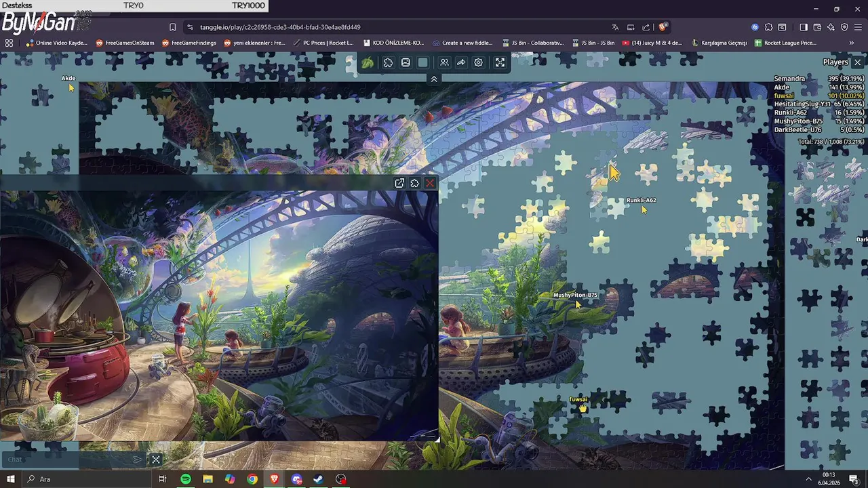Open the JS Bin - Collaborativ... bookmark
Viewport: 868px width, 488px height.
533,43
